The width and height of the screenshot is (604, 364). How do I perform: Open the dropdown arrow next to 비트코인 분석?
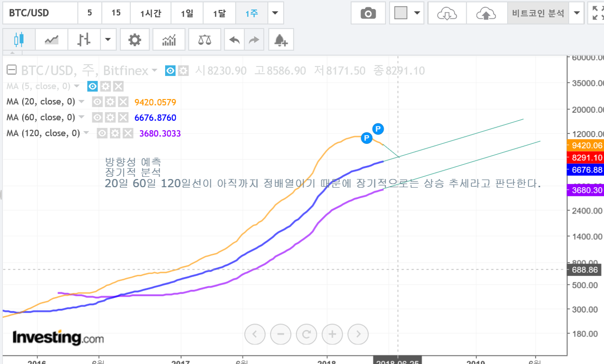577,13
